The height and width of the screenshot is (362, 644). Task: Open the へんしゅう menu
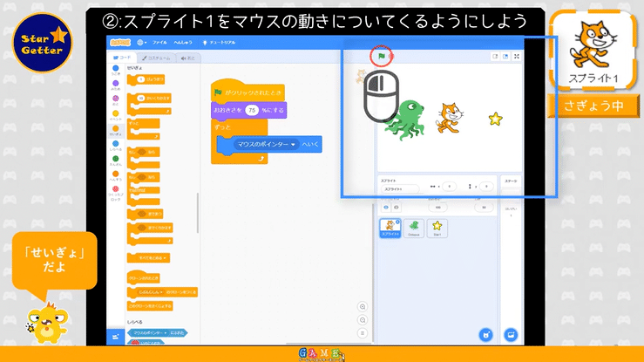click(183, 43)
